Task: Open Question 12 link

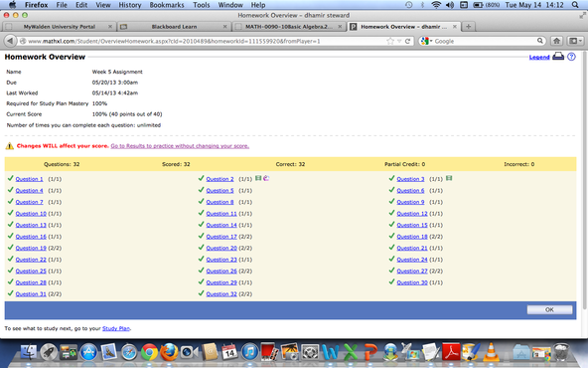Action: pyautogui.click(x=412, y=214)
